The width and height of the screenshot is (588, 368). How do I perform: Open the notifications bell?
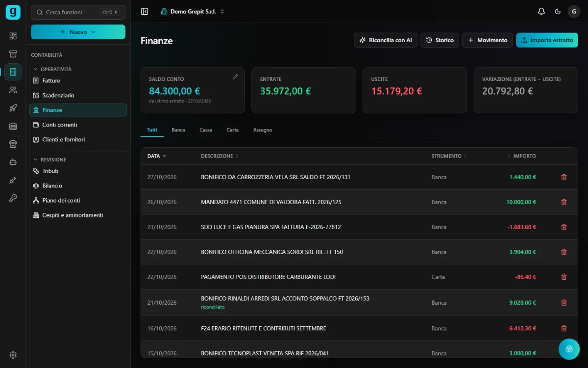(541, 11)
